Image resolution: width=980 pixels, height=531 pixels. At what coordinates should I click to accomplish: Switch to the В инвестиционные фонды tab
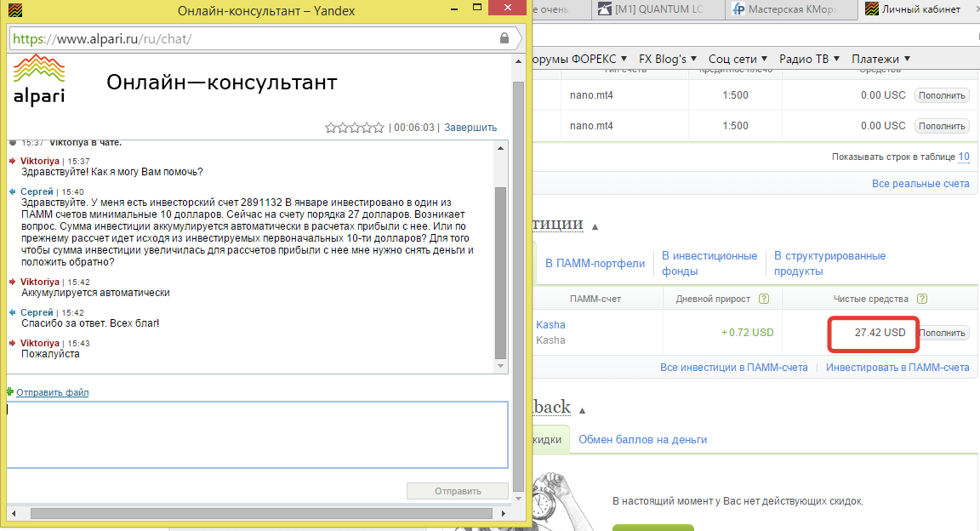(x=709, y=263)
